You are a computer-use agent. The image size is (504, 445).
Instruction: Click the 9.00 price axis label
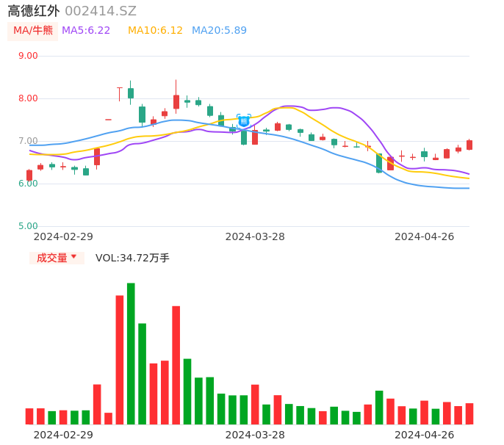[28, 56]
